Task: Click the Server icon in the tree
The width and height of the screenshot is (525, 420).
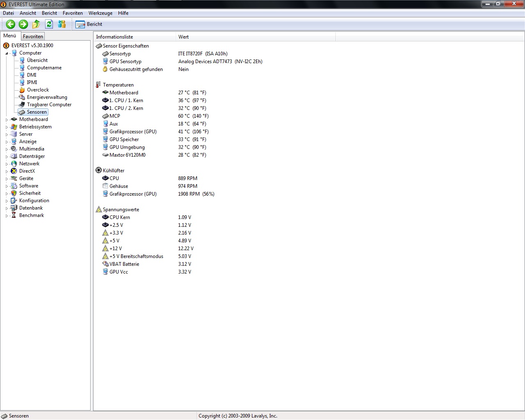Action: click(x=14, y=134)
